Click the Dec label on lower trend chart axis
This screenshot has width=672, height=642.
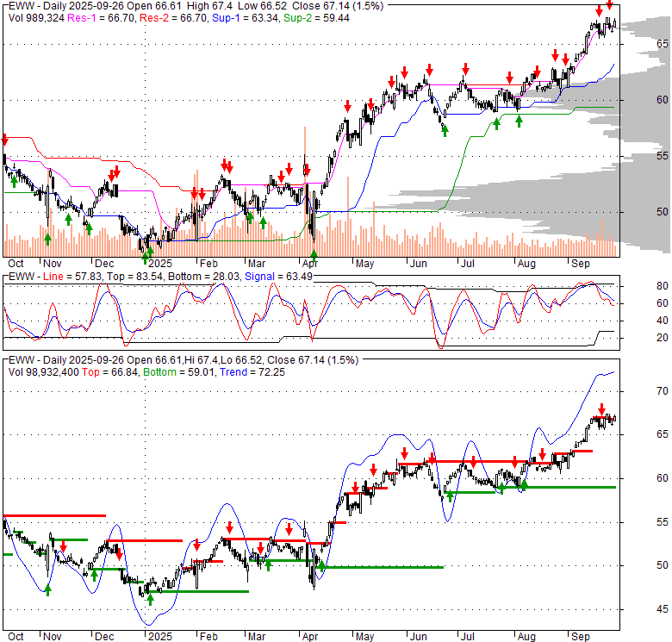[x=104, y=637]
